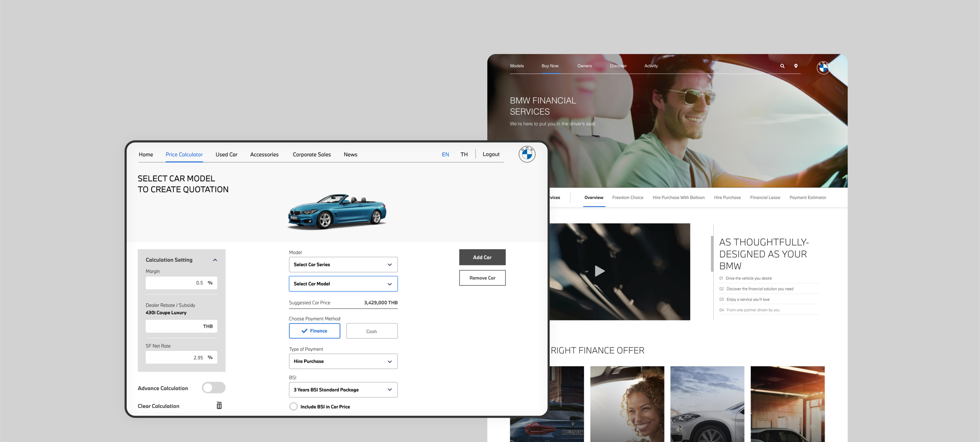Select Hire Purchase tab on Financial Services page
Screen dimensions: 980x442
727,198
